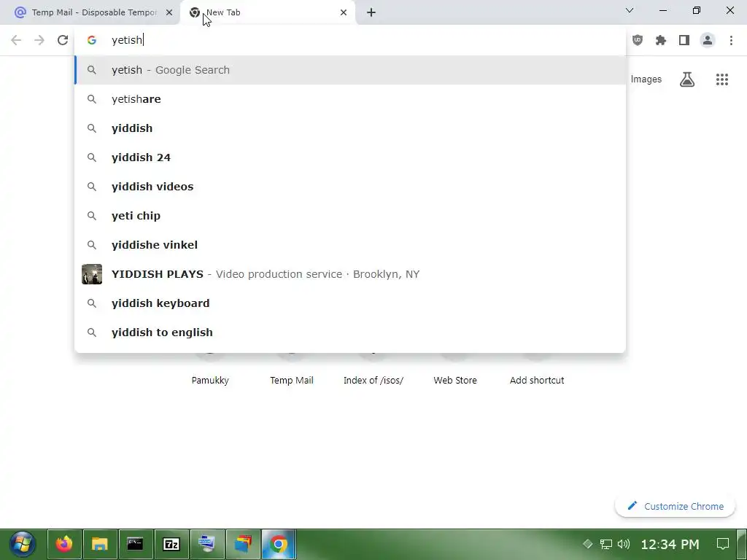Choose the 'yiddish to english' suggestion
Viewport: 747px width, 560px height.
pyautogui.click(x=350, y=332)
